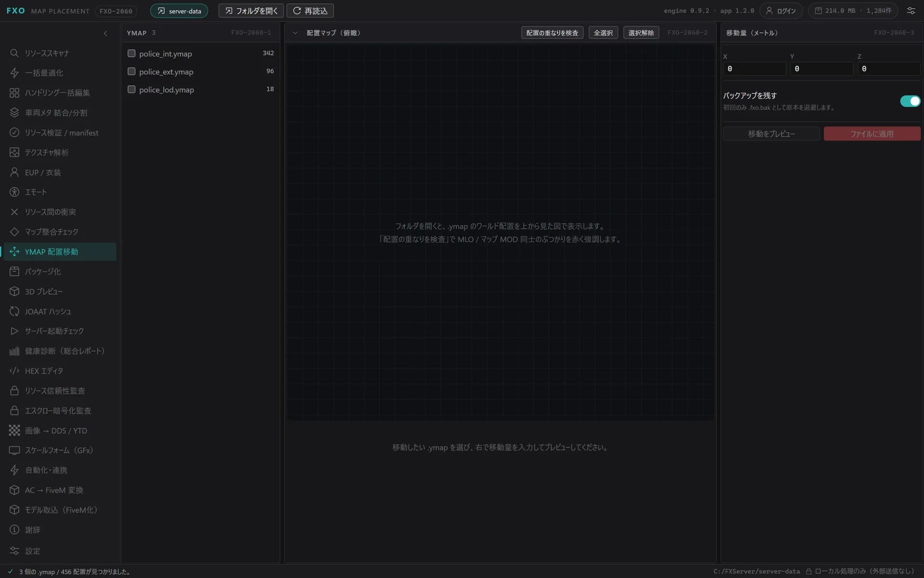Screen dimensions: 924x578
Task: Open the top-right sliders settings icon
Action: (x=911, y=11)
